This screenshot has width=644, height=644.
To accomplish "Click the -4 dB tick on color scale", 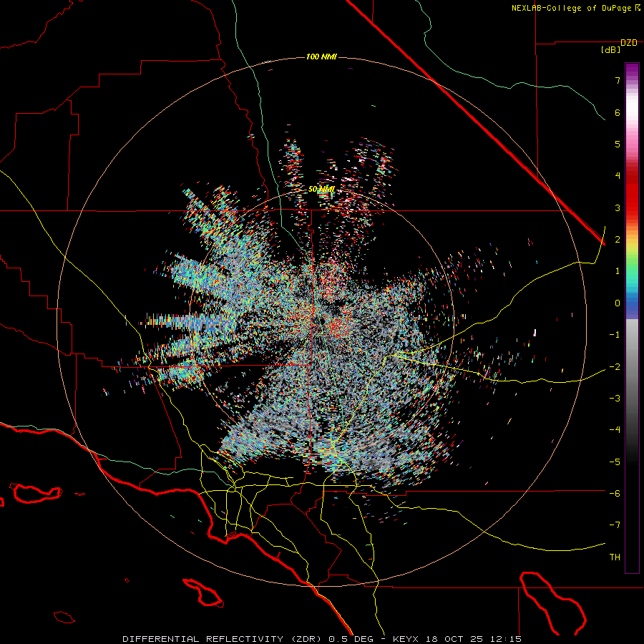I will 615,430.
